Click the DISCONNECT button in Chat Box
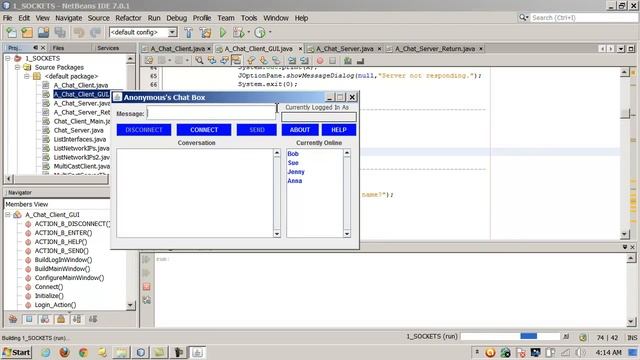The image size is (640, 360). (x=144, y=130)
